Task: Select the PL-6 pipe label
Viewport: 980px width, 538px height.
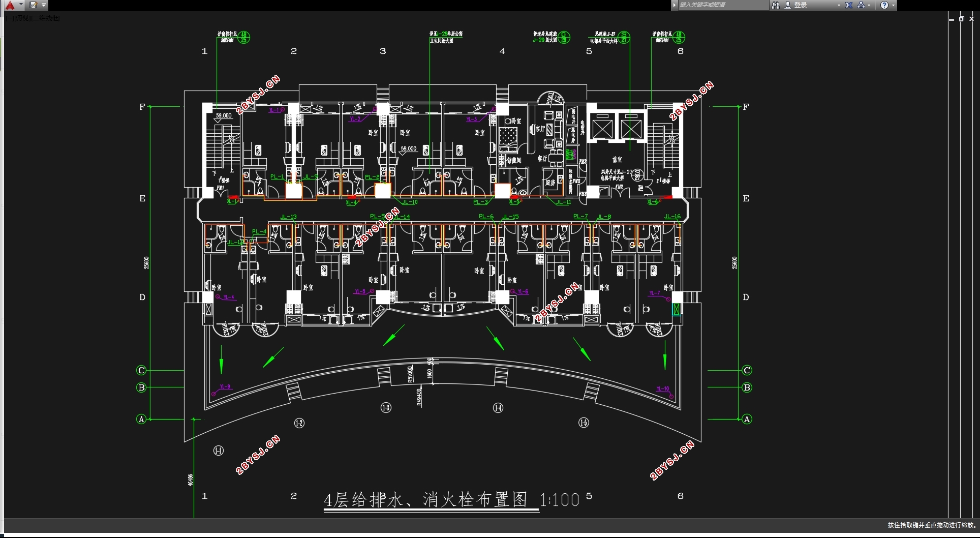Action: tap(486, 216)
